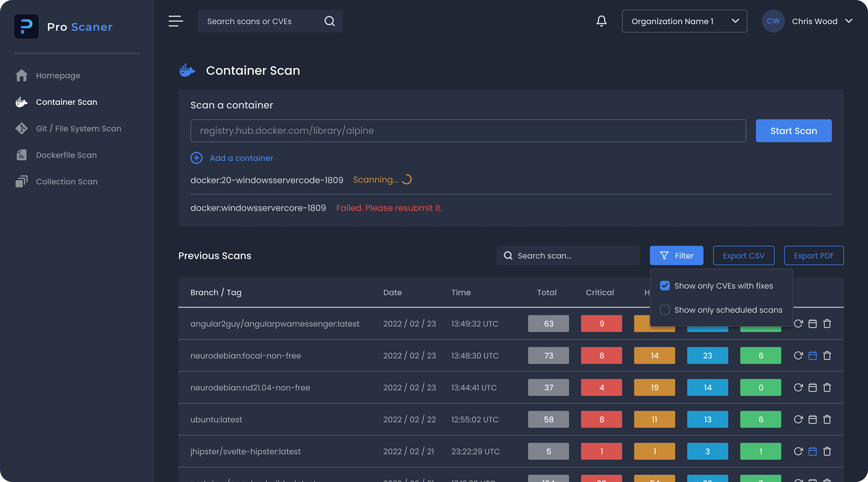The image size is (868, 482).
Task: Open jhipster/svelte-hipster:latest scan entry
Action: [245, 451]
